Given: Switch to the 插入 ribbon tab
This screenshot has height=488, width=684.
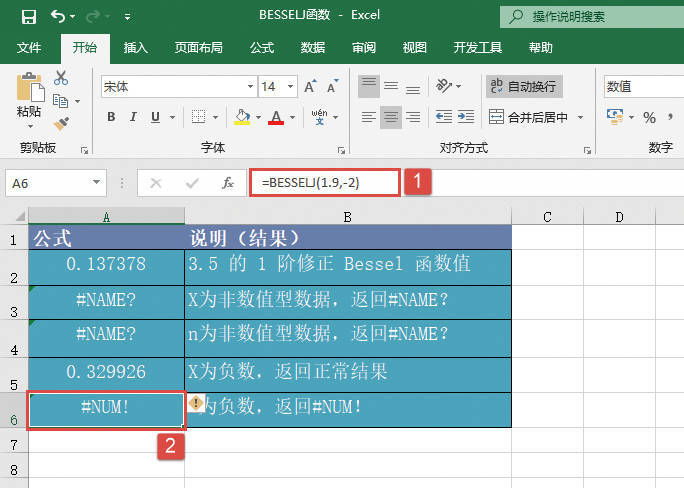Looking at the screenshot, I should [135, 47].
